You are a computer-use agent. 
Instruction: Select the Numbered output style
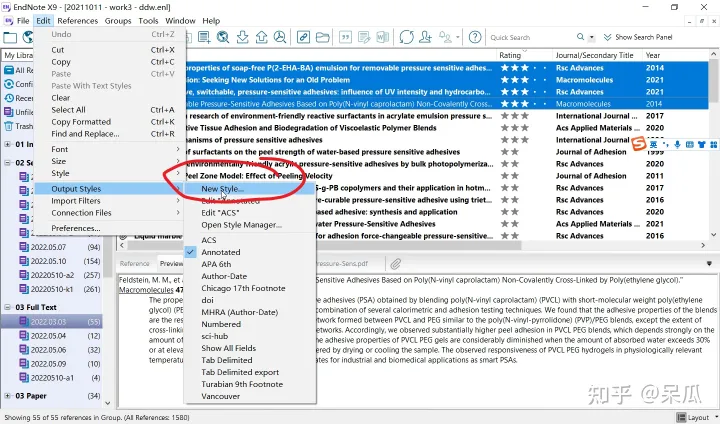[221, 324]
